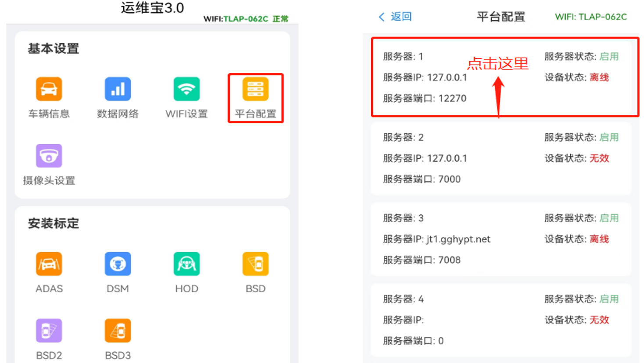Open server 3 card jt1.gghypt.net
The image size is (644, 363).
pos(501,239)
